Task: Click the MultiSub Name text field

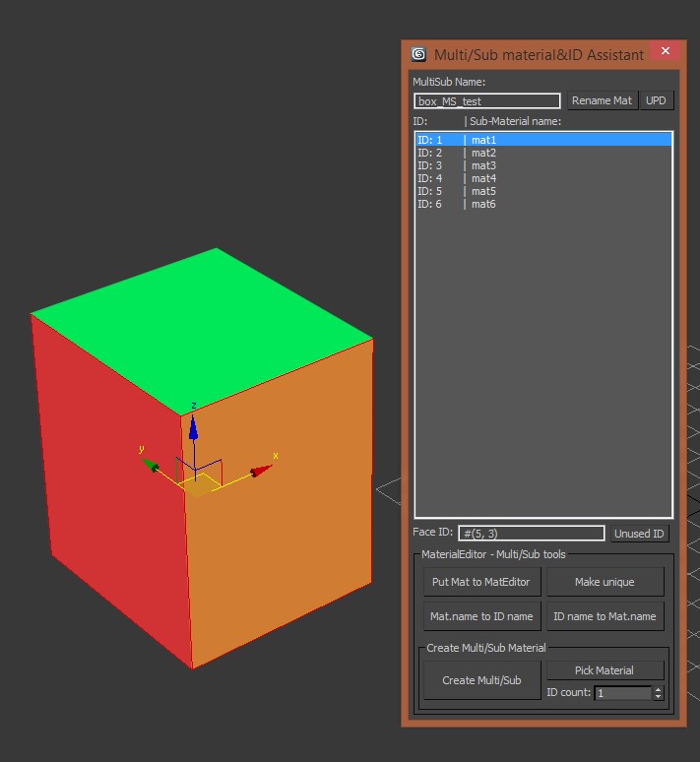Action: [x=486, y=100]
